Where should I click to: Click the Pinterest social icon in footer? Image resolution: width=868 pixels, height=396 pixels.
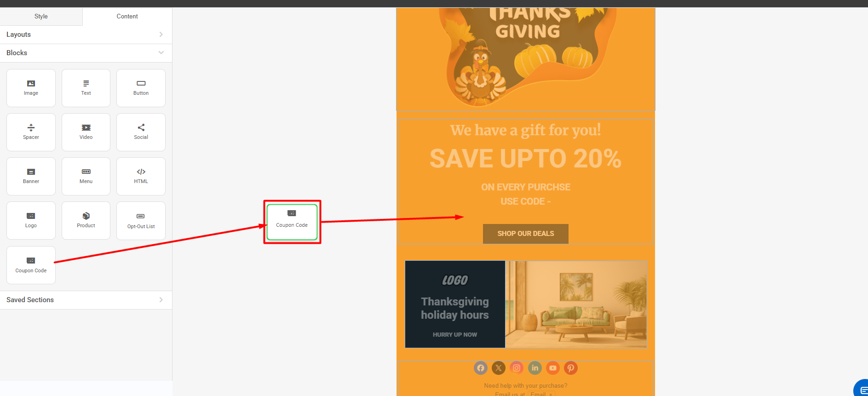pos(571,368)
